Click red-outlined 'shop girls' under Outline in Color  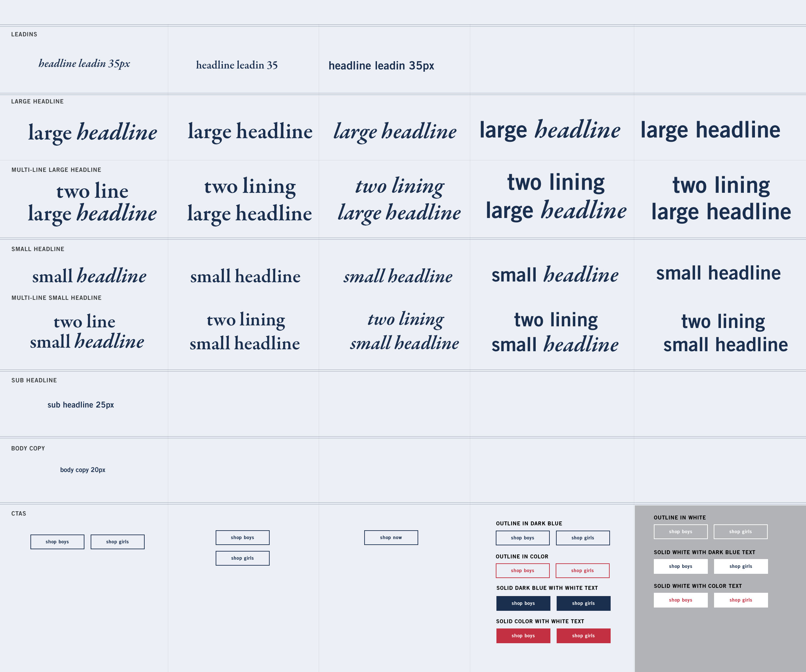582,571
